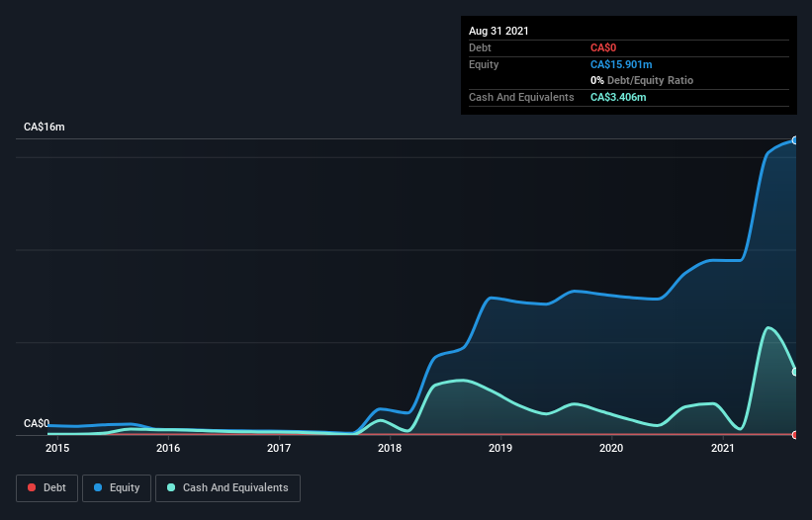Click the red CA$0 debt value
This screenshot has width=812, height=520.
coord(603,47)
